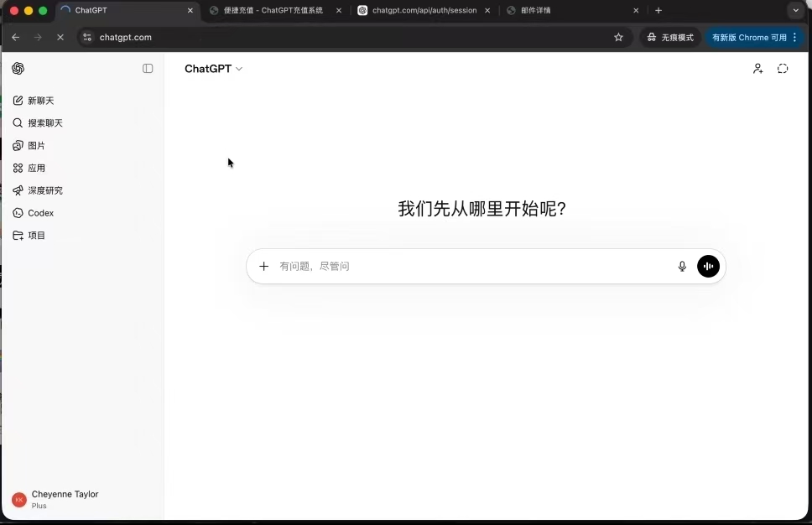Open the add-person share icon
The image size is (812, 525).
pos(757,69)
